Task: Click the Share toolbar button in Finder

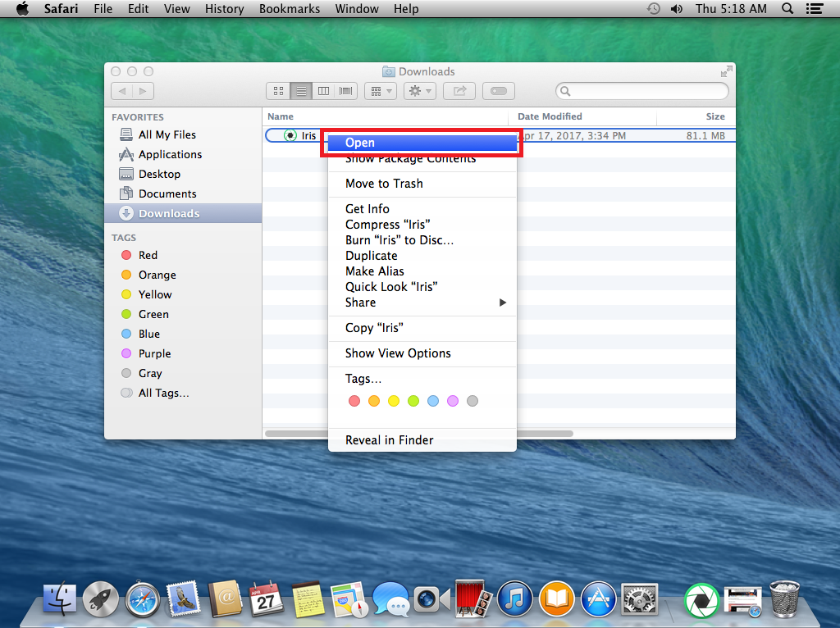Action: [459, 91]
